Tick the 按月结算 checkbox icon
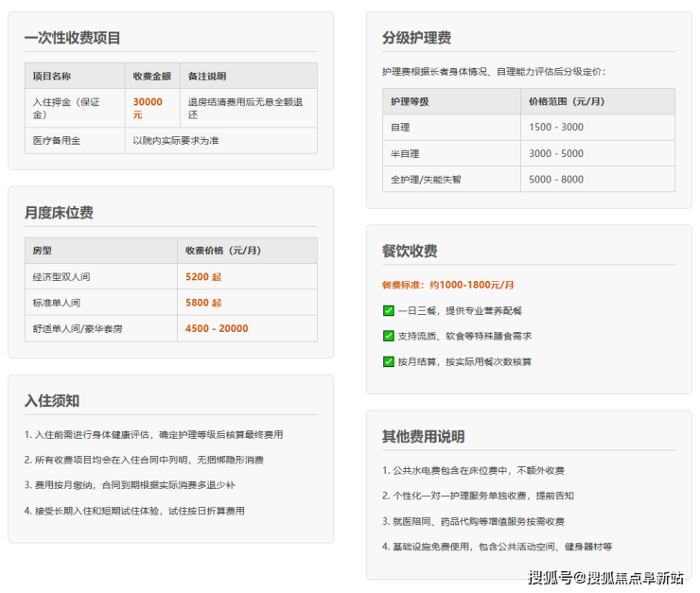This screenshot has width=700, height=593. [389, 361]
